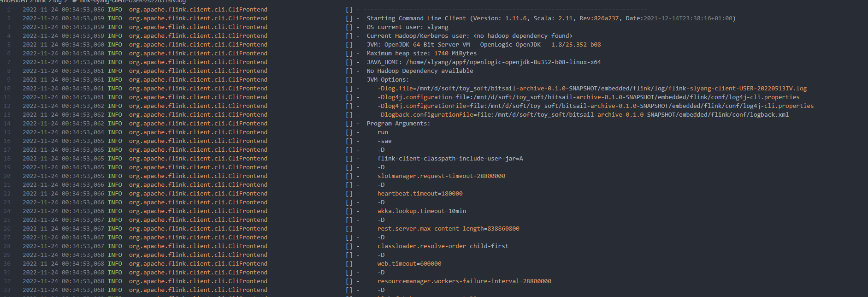Click the dashed separator message on line 1

point(505,10)
